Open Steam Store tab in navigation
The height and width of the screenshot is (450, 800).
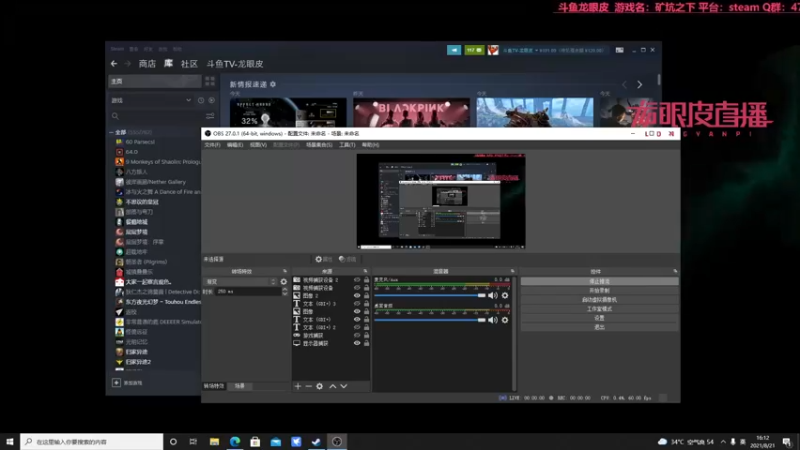click(x=147, y=64)
